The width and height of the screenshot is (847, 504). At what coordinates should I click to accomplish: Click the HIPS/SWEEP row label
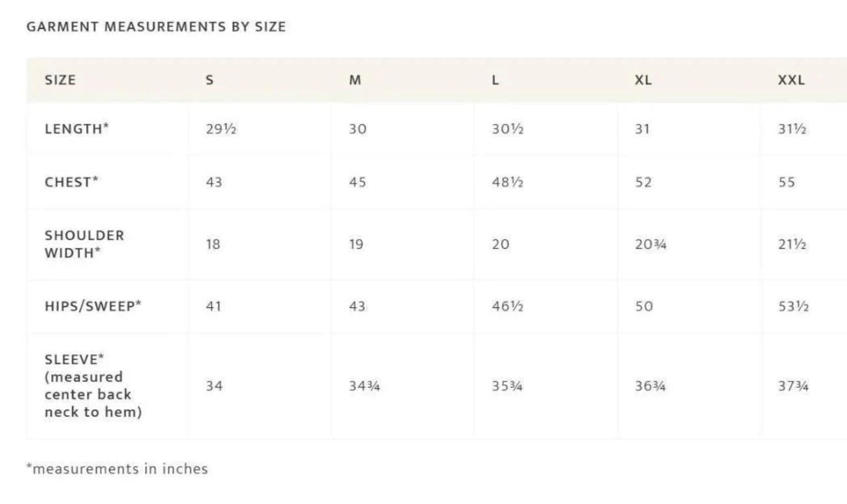(93, 306)
